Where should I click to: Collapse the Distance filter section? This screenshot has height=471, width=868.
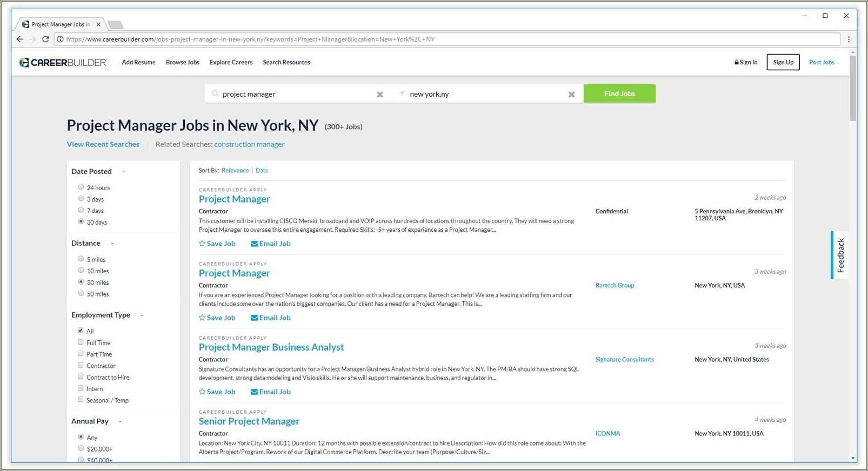pos(112,244)
